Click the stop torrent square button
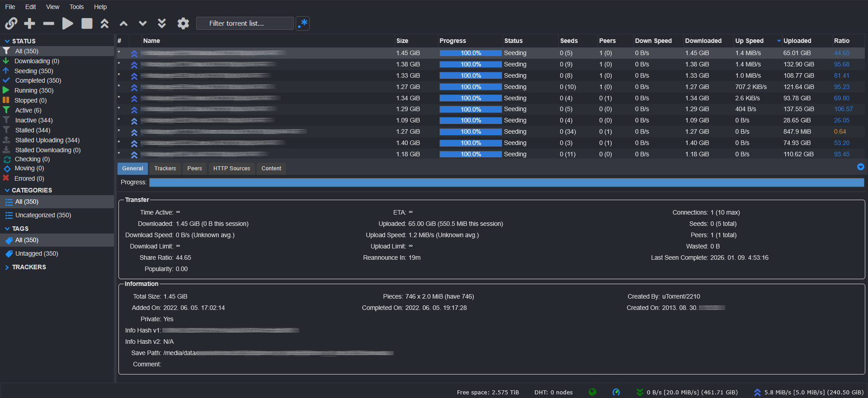The width and height of the screenshot is (868, 398). tap(87, 23)
